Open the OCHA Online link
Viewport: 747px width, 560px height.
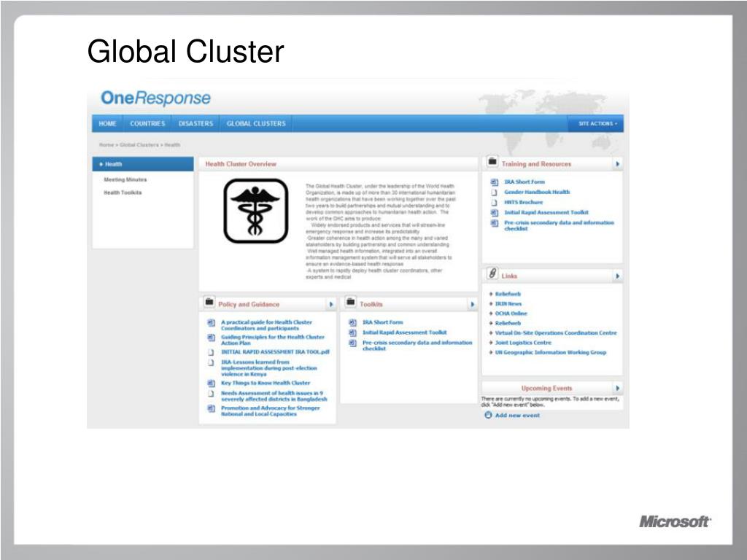511,314
